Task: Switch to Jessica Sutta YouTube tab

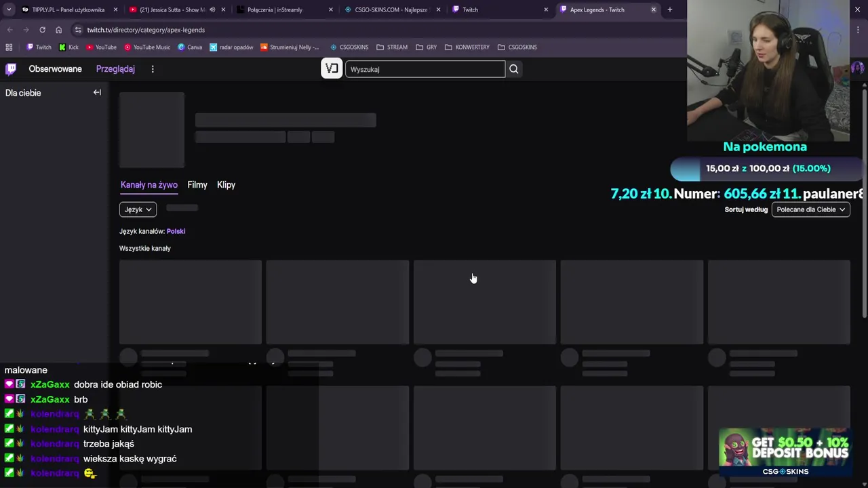Action: [172, 10]
